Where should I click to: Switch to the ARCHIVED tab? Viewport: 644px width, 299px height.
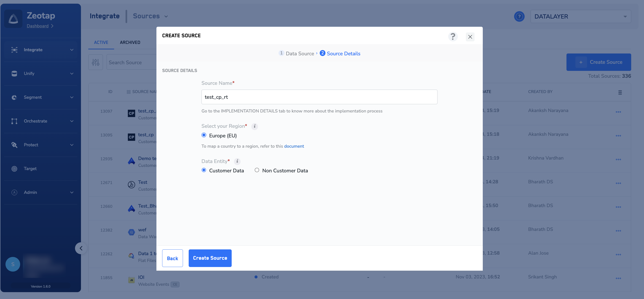130,43
